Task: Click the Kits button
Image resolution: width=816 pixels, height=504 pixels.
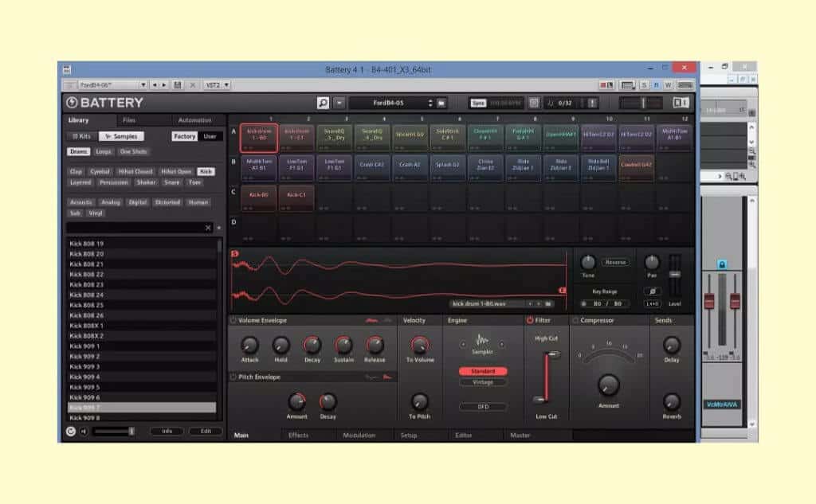Action: (81, 136)
